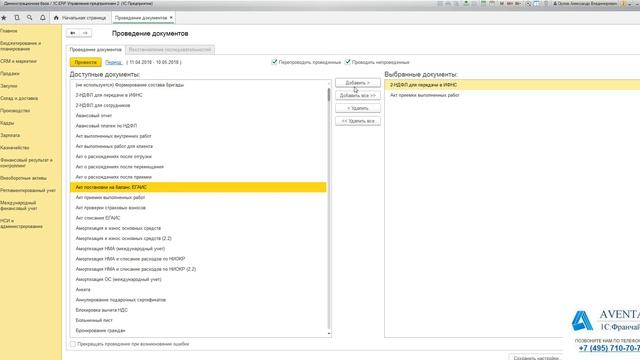Click the M memory button
This screenshot has width=640, height=360.
tap(502, 4)
